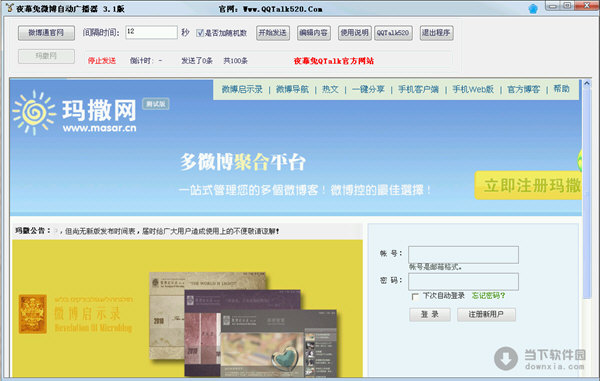Viewport: 600px width, 381px height.
Task: Click the 忘记密码? link
Action: pyautogui.click(x=488, y=296)
